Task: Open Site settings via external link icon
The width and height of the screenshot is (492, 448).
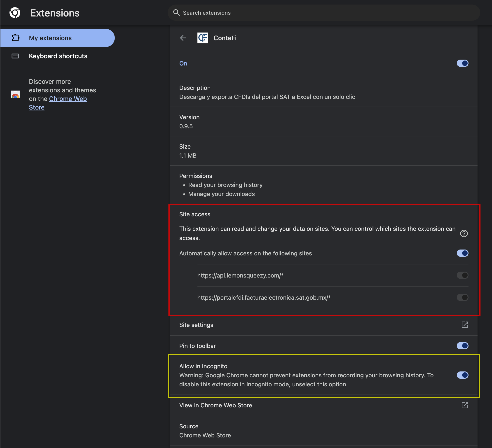Action: (465, 325)
